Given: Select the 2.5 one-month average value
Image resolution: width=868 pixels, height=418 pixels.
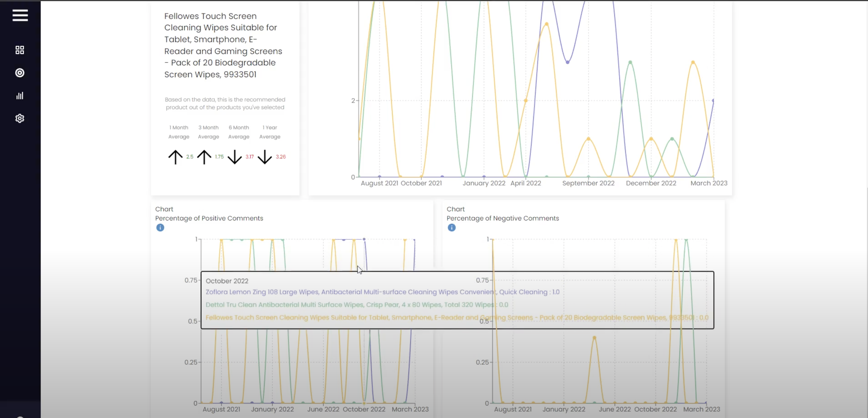Looking at the screenshot, I should pyautogui.click(x=190, y=157).
